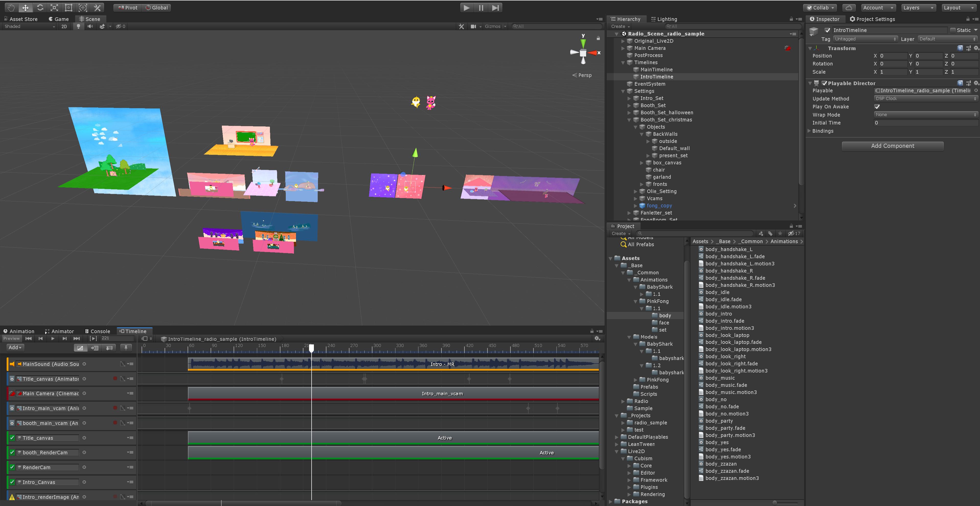Viewport: 980px width, 506px height.
Task: Open the Gizmos dropdown
Action: point(495,26)
